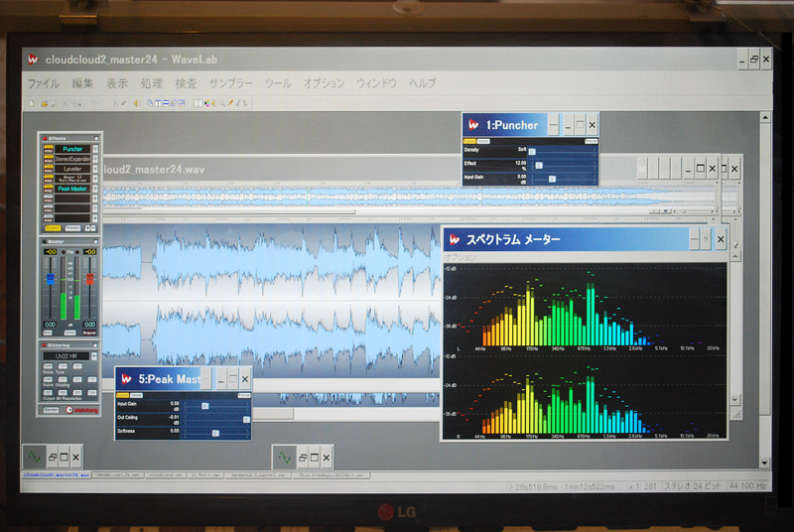
Task: Open the ウィンドウ menu
Action: (376, 83)
